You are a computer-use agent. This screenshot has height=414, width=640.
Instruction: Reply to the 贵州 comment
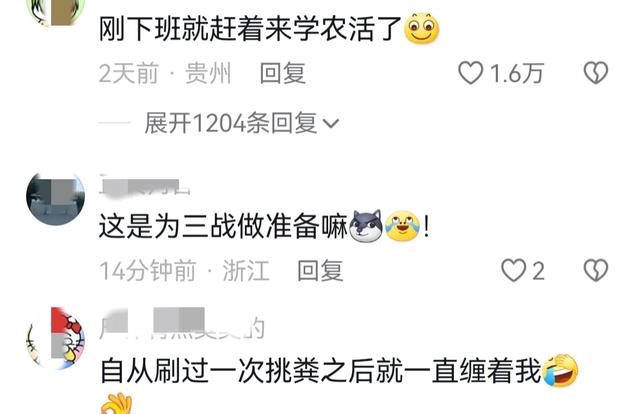click(282, 73)
